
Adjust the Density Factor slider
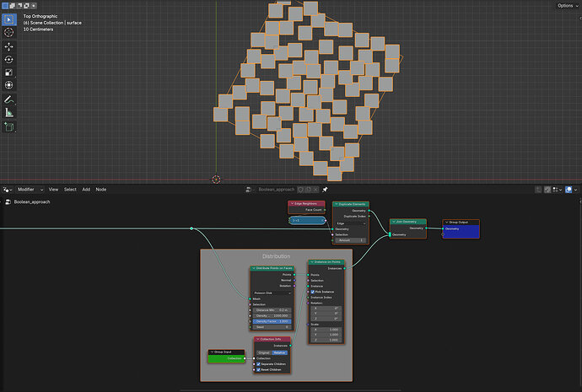point(272,321)
